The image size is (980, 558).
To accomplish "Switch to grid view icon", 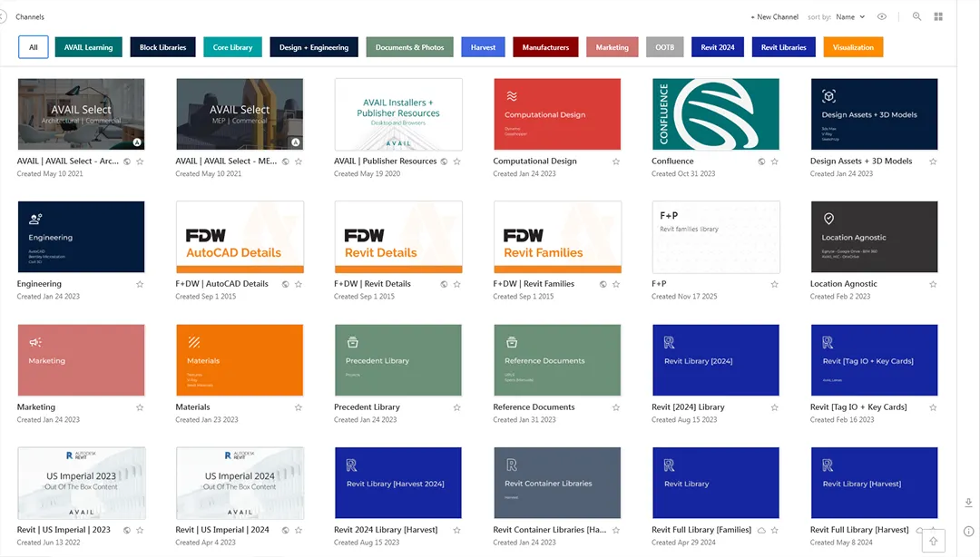I will tap(938, 17).
